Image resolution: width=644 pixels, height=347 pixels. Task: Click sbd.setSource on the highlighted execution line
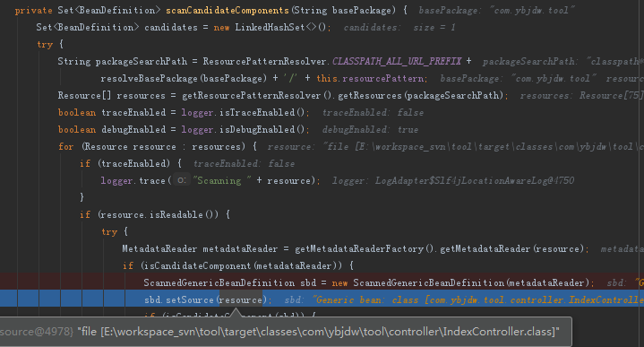[178, 300]
